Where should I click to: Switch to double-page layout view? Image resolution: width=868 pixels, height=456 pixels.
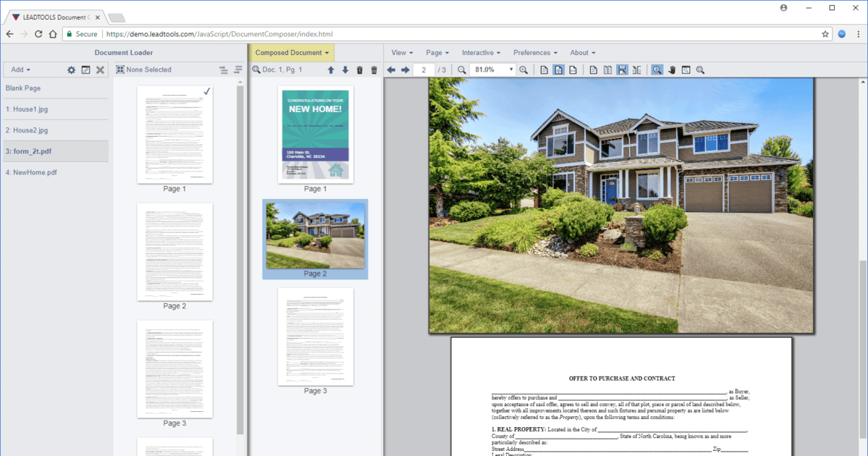tap(607, 69)
